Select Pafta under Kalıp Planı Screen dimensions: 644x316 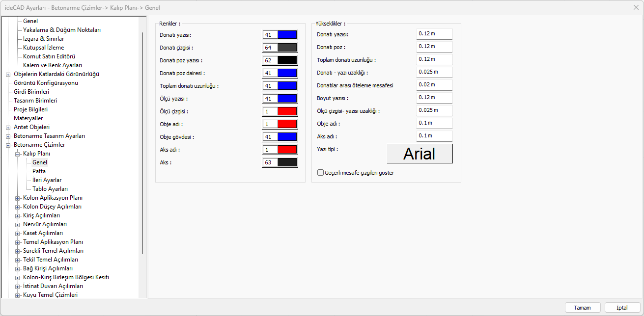tap(39, 171)
